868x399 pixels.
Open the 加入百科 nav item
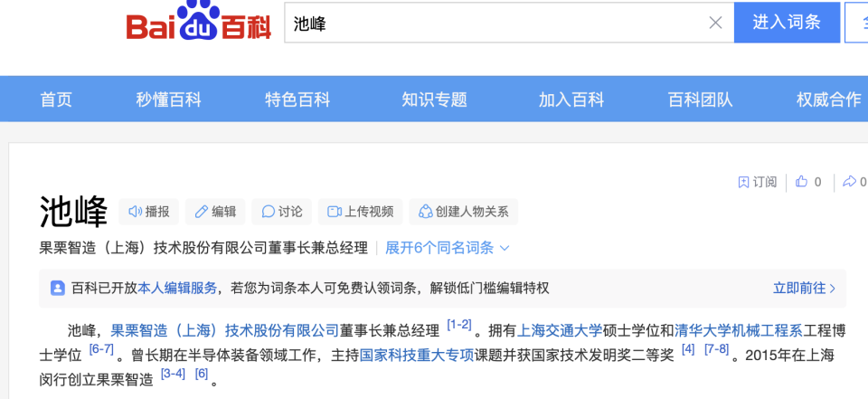point(571,100)
